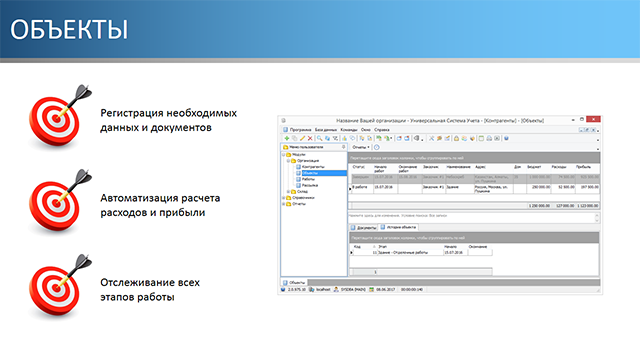Open the Окно menu

click(366, 130)
